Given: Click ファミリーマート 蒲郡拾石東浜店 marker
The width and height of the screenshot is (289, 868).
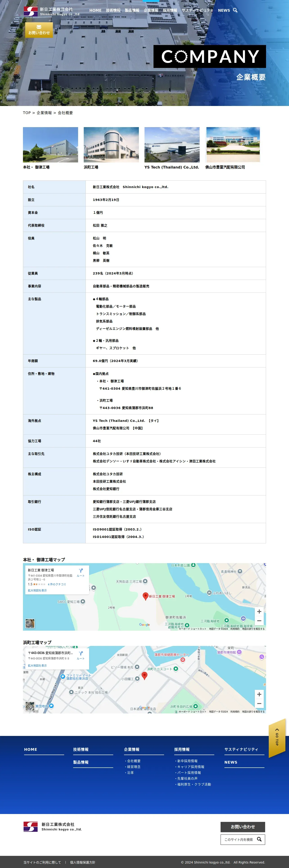Looking at the screenshot, I should (x=62, y=676).
